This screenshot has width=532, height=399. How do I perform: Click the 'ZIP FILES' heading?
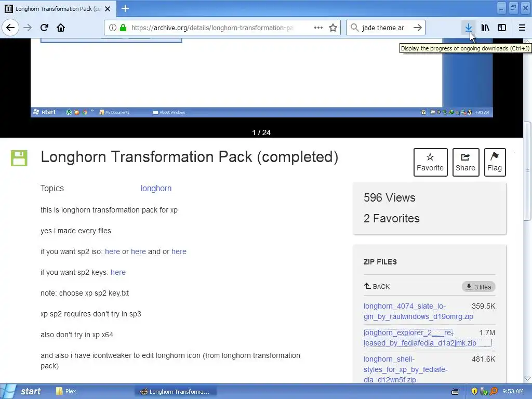tap(380, 262)
